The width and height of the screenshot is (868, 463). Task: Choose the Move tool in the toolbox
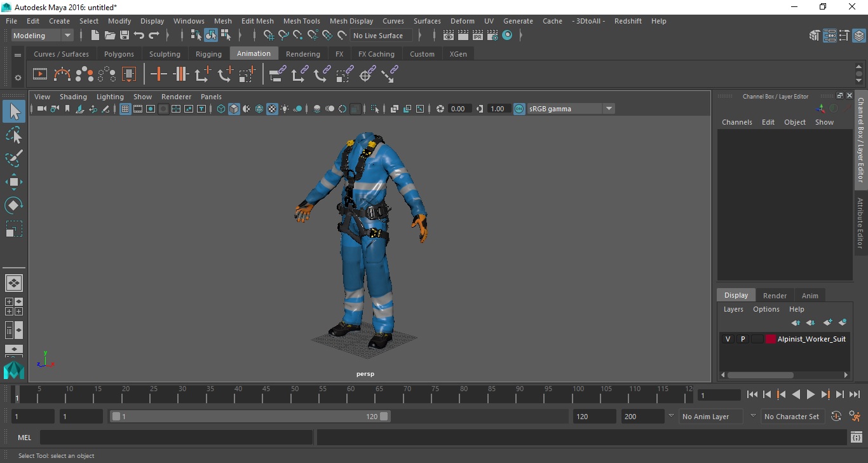click(14, 182)
